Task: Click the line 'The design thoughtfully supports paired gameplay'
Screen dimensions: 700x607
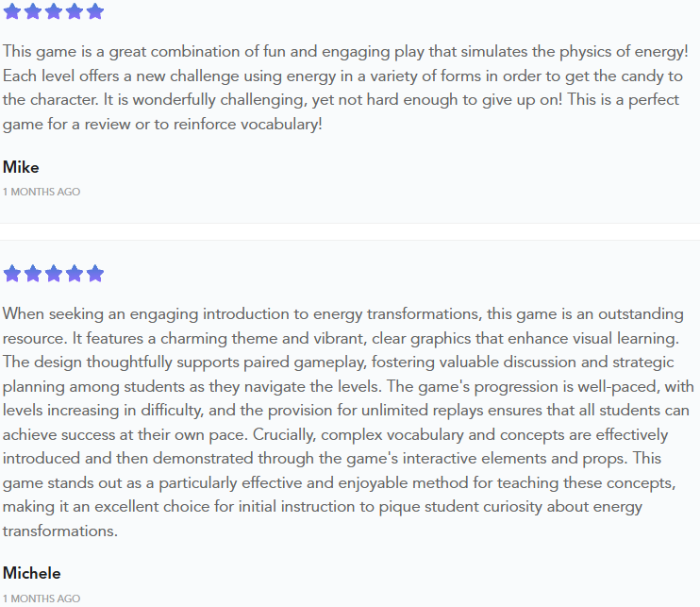Action: click(339, 363)
